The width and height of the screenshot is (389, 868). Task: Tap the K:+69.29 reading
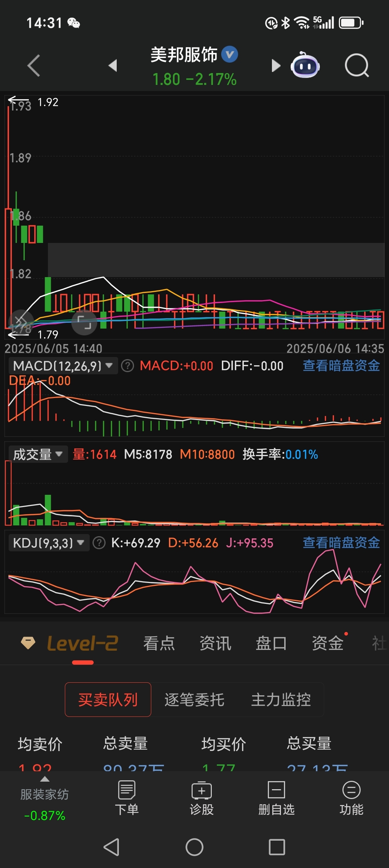point(135,543)
